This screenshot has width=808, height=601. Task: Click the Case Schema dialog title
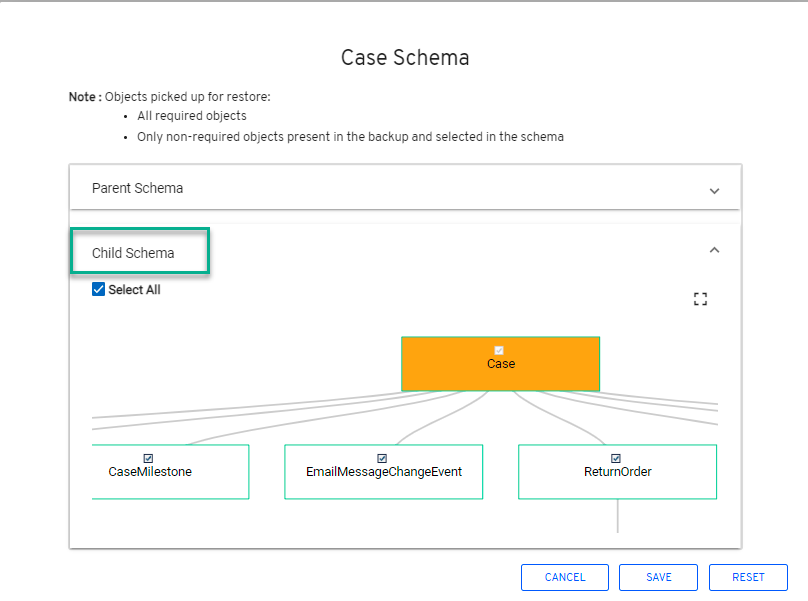tap(405, 57)
